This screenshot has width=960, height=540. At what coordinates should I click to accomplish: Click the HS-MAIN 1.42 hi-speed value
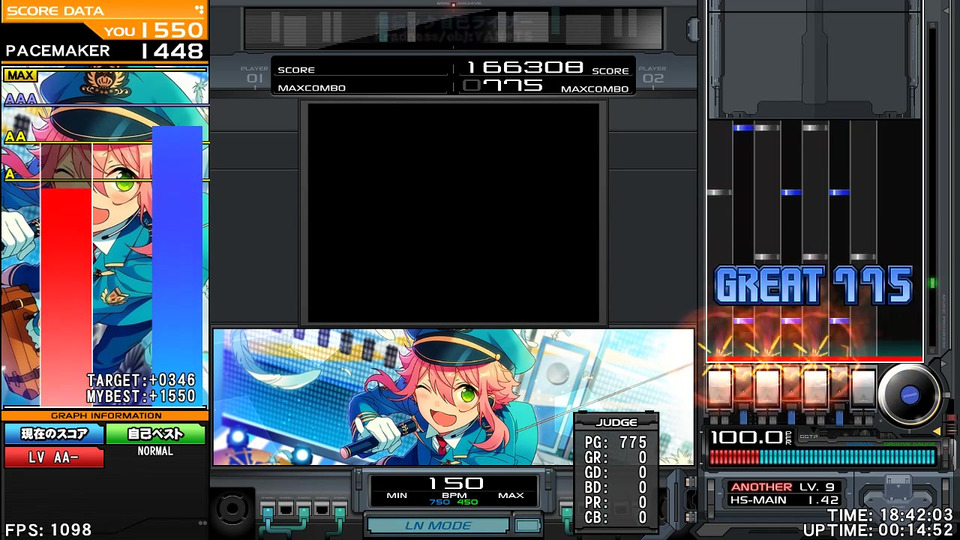784,500
